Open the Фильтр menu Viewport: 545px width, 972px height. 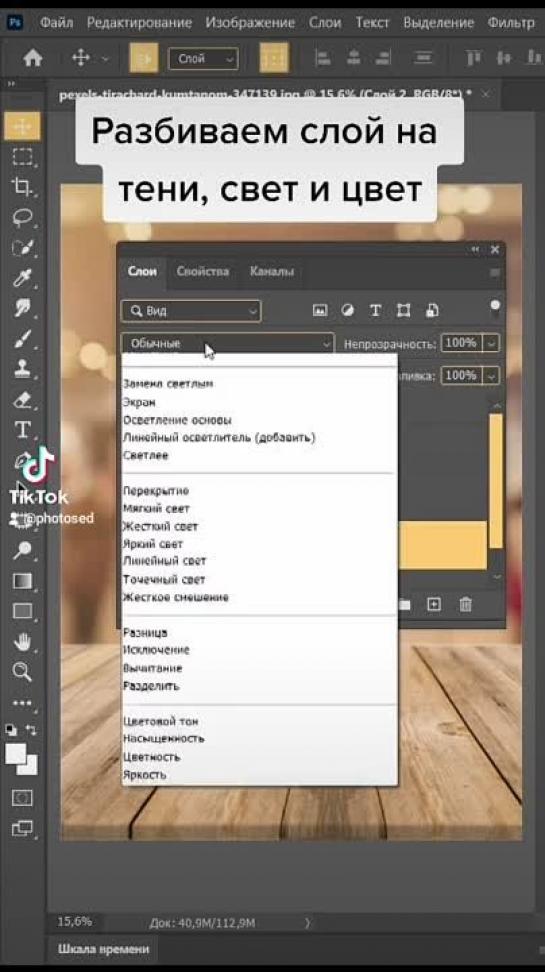(511, 23)
